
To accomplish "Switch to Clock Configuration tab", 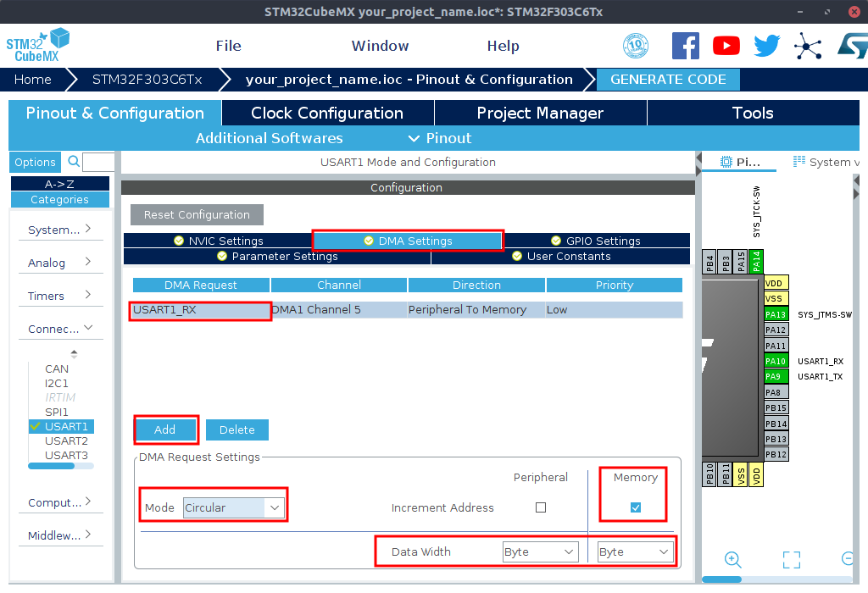I will 327,113.
